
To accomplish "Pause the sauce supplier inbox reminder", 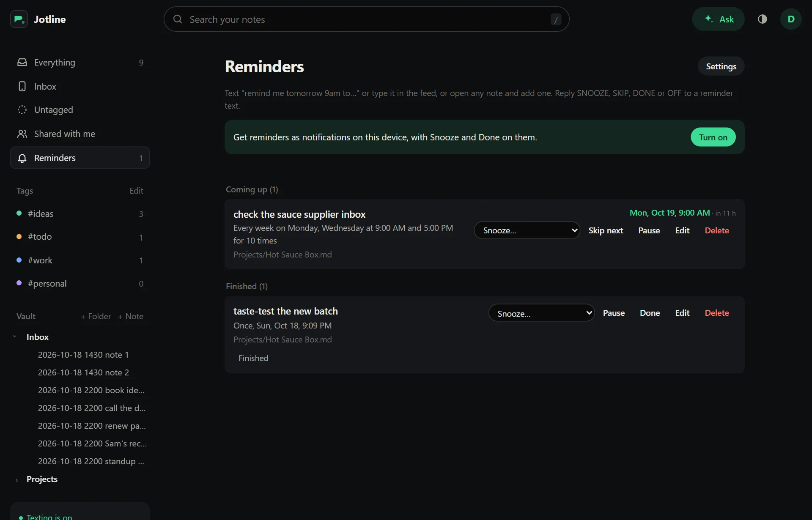I will (x=649, y=230).
